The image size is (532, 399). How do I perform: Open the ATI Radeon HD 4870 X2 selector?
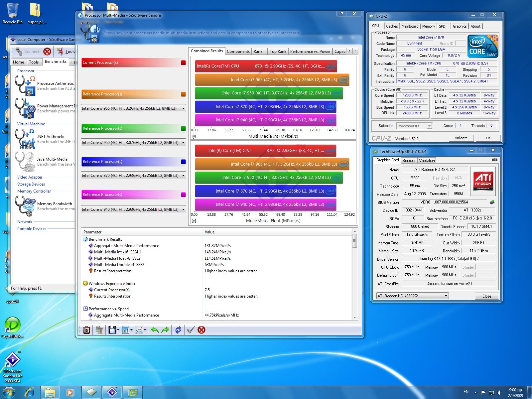(x=412, y=296)
